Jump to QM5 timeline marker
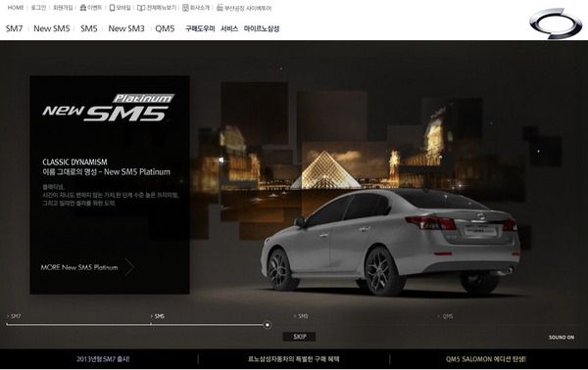 coord(446,316)
